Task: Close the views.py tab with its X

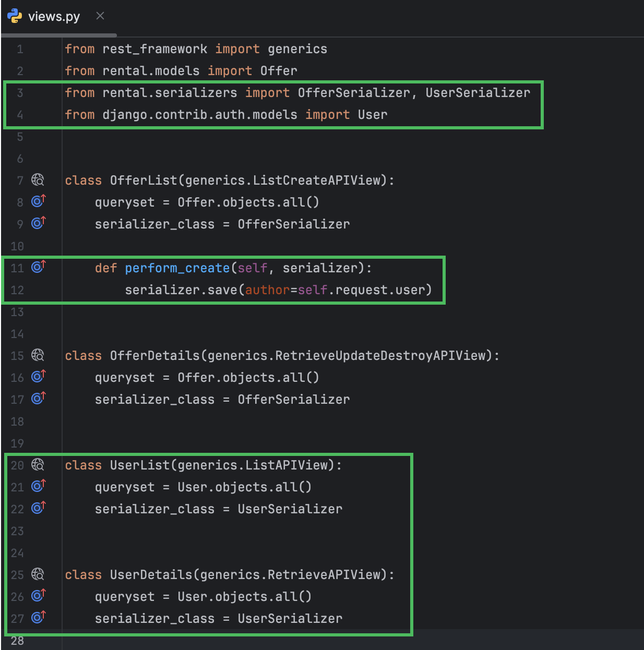Action: 100,16
